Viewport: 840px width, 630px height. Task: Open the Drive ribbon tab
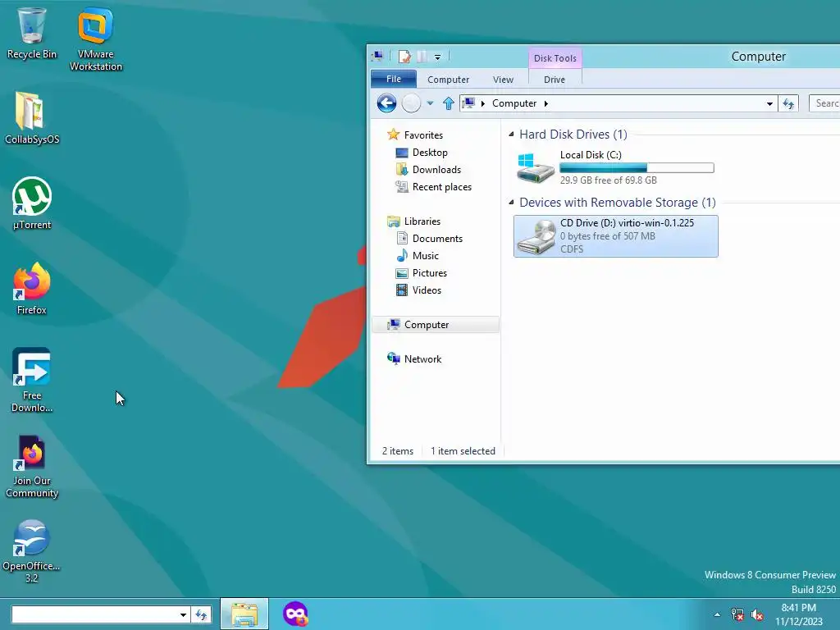point(555,80)
